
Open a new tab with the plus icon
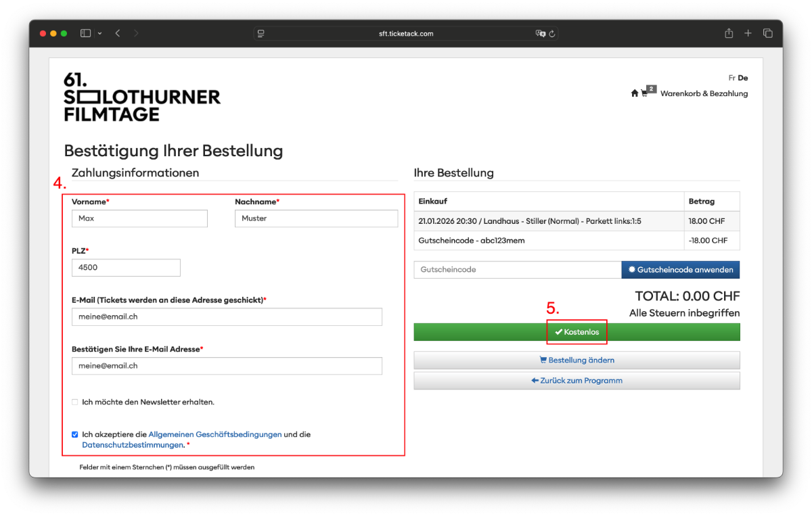point(748,33)
